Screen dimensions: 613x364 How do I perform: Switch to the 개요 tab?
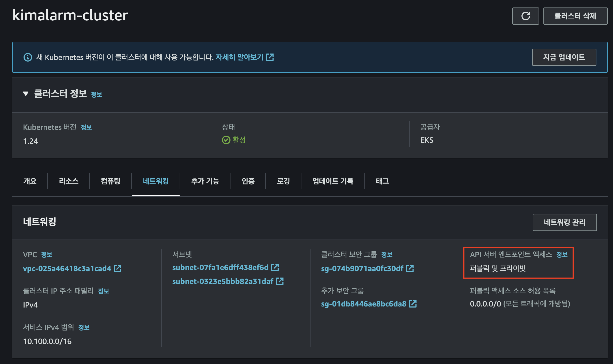coord(30,181)
